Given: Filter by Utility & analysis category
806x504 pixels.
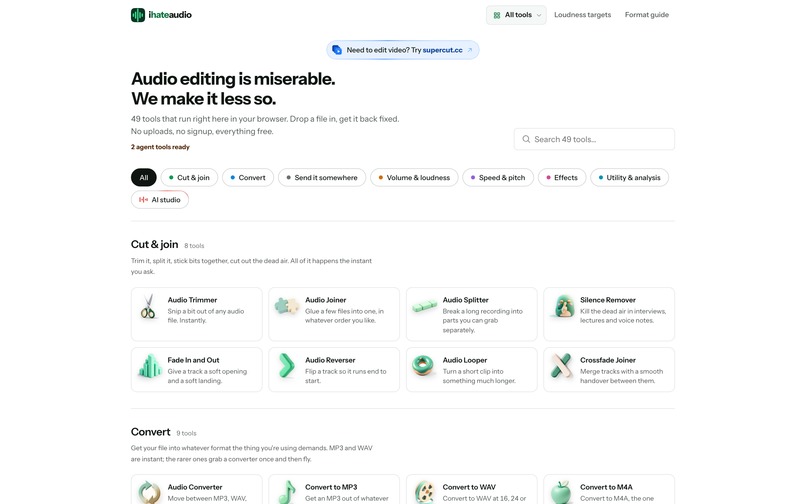Looking at the screenshot, I should point(629,177).
